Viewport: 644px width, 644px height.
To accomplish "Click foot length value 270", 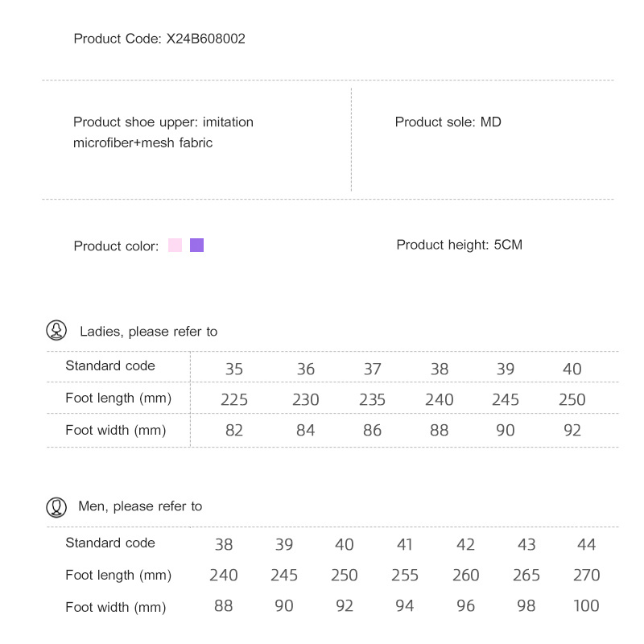I will [x=587, y=576].
